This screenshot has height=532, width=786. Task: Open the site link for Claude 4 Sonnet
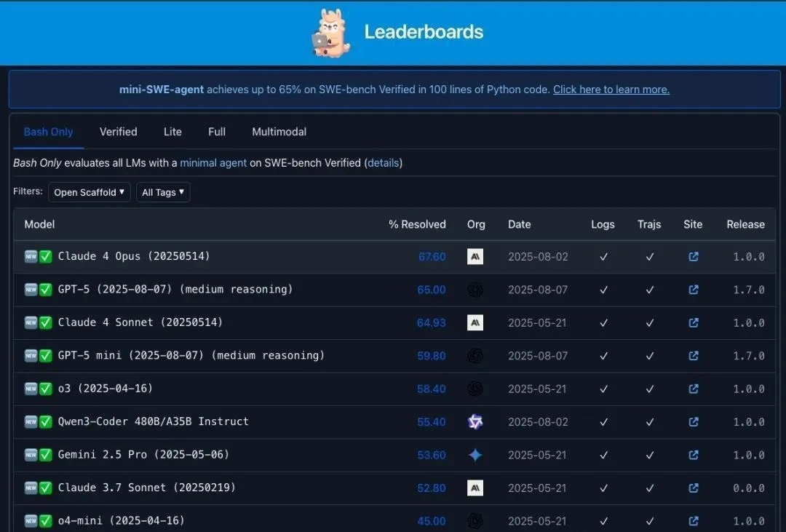coord(694,323)
